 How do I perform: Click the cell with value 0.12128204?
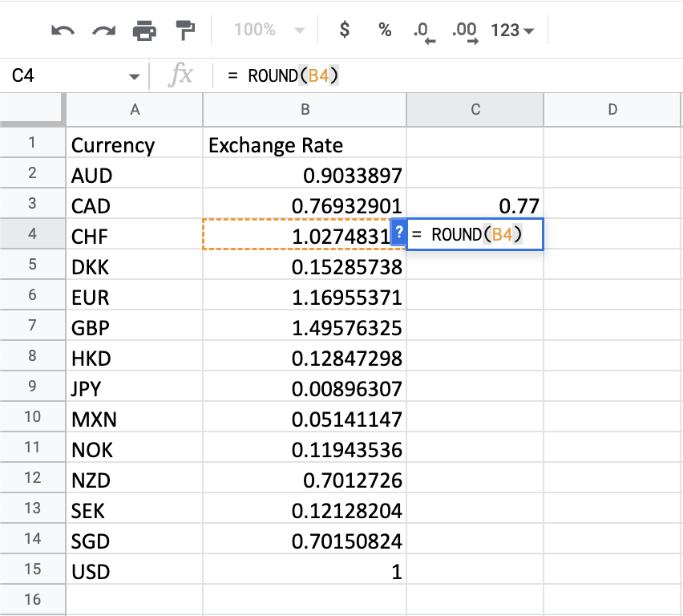(305, 509)
